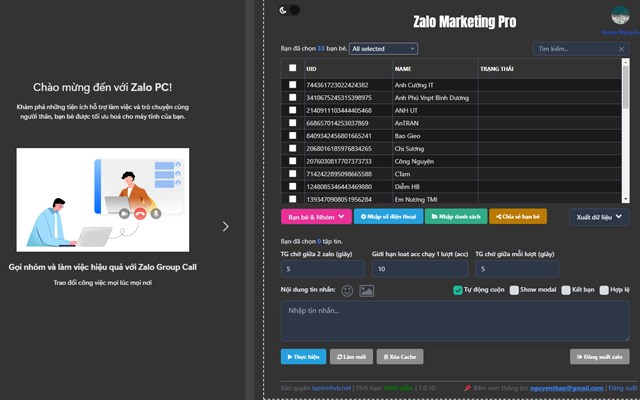Select UID 744361723022424382 cell
640x400 pixels.
[x=348, y=85]
